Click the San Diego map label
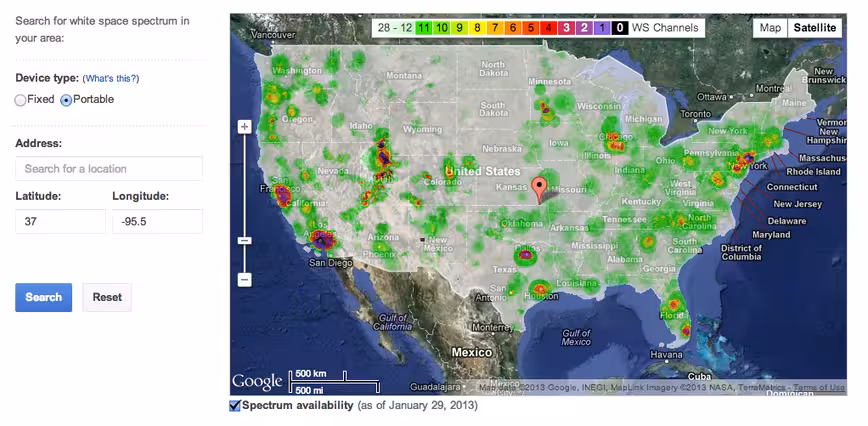Viewport: 868px width, 426px height. 330,263
